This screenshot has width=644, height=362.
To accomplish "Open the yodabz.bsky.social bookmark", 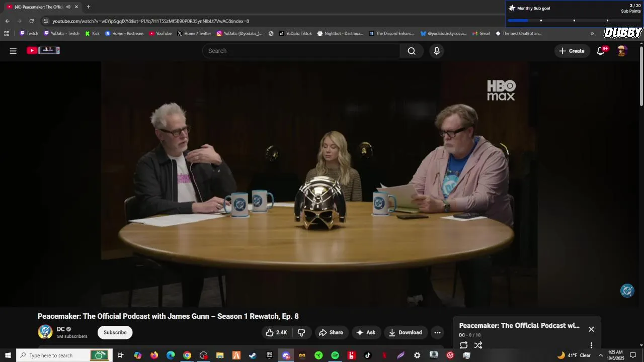I will point(444,34).
